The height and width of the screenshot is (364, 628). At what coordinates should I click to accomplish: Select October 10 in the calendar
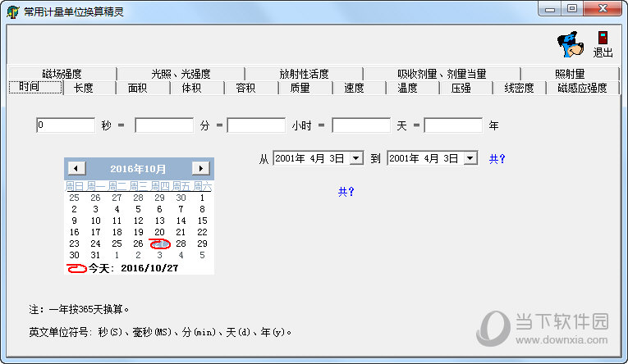(95, 221)
